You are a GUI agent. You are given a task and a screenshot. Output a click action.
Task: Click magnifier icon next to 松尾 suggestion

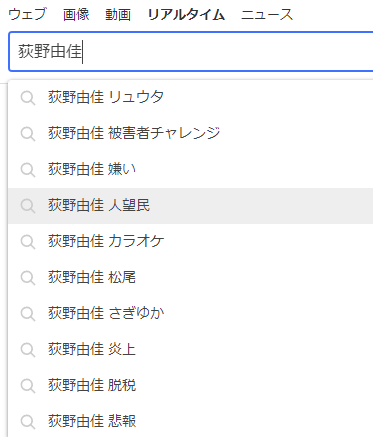[x=28, y=278]
